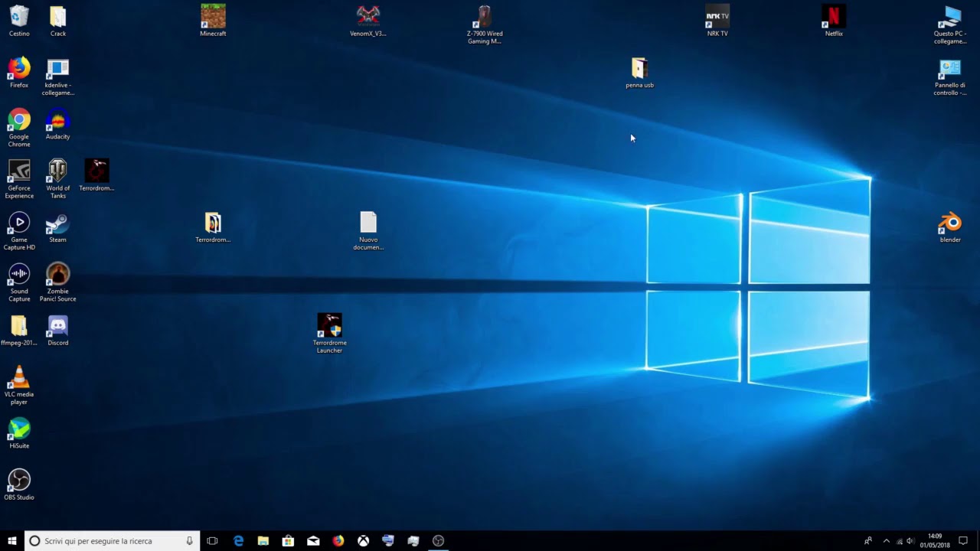Select the penna usb folder
Viewport: 980px width, 551px height.
(639, 73)
